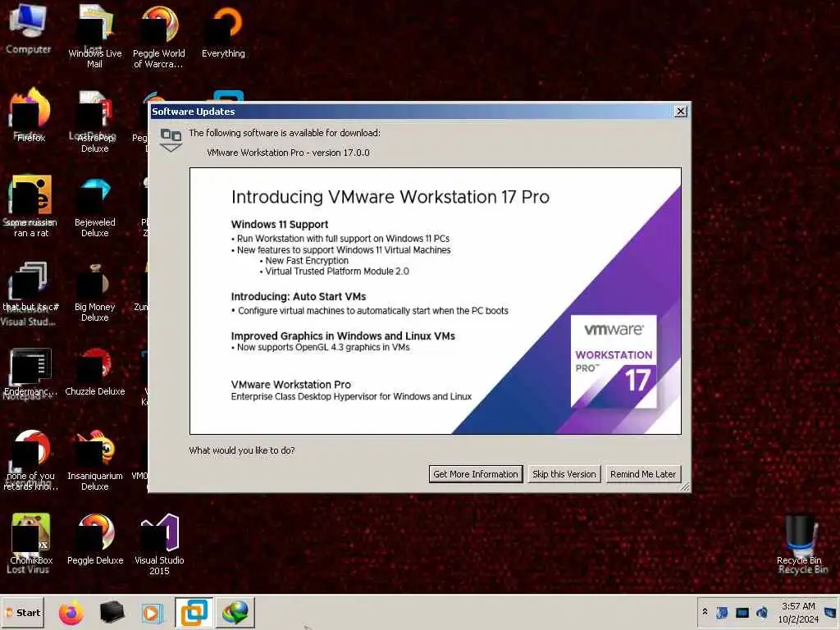
Task: Select the Bejeweled Deluxe desktop icon
Action: [95, 206]
